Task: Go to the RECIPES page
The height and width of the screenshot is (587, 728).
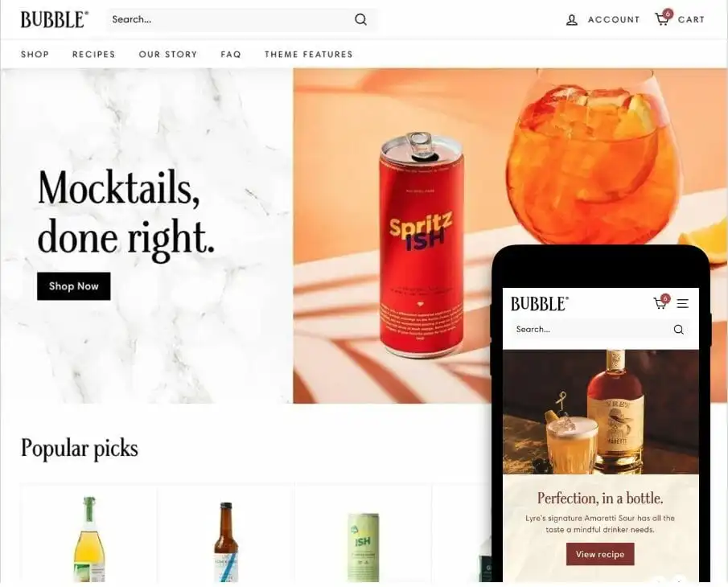Action: pos(94,55)
